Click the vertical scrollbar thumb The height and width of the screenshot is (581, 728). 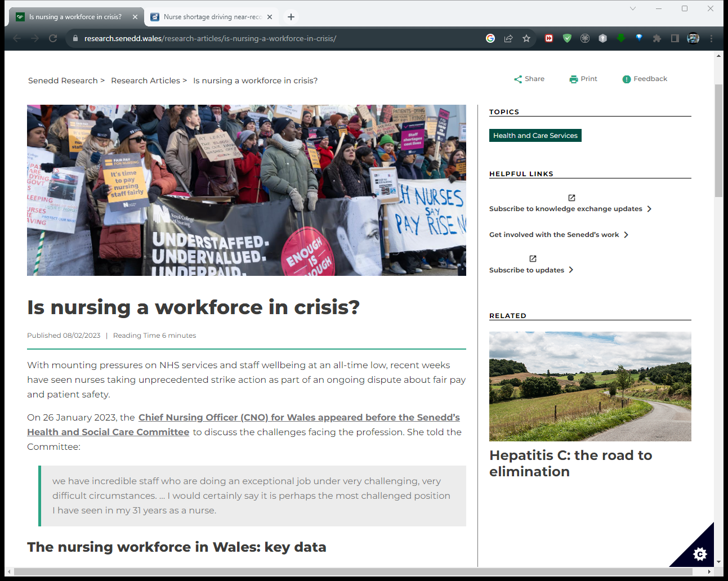tap(718, 141)
